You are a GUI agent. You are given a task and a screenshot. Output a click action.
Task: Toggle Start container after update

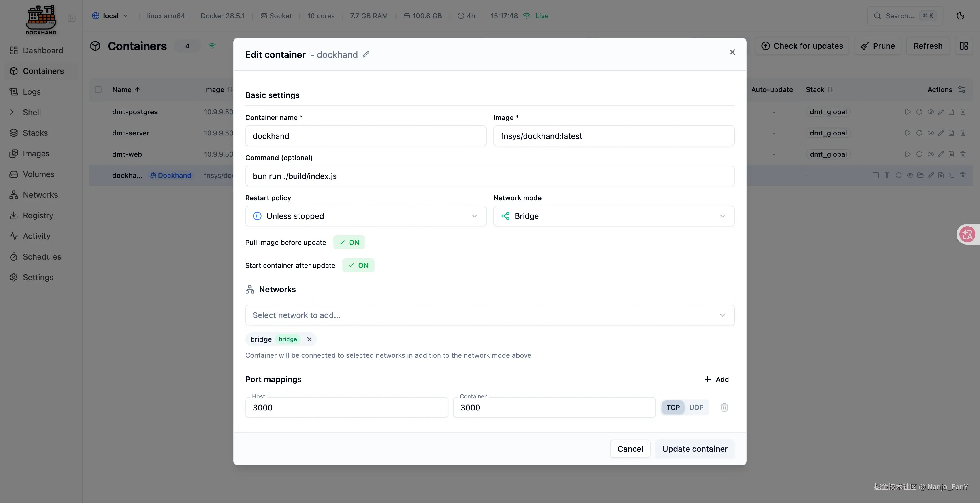[358, 265]
